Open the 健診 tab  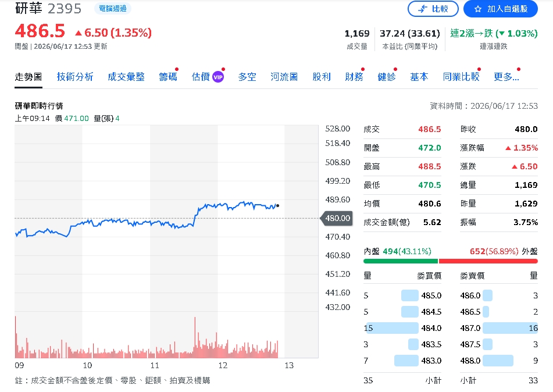coord(387,77)
